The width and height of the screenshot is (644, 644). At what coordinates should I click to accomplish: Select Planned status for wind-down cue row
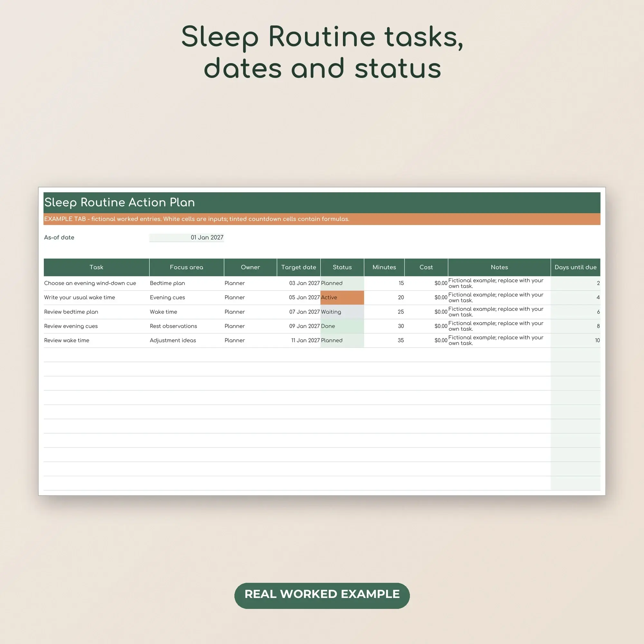[342, 283]
